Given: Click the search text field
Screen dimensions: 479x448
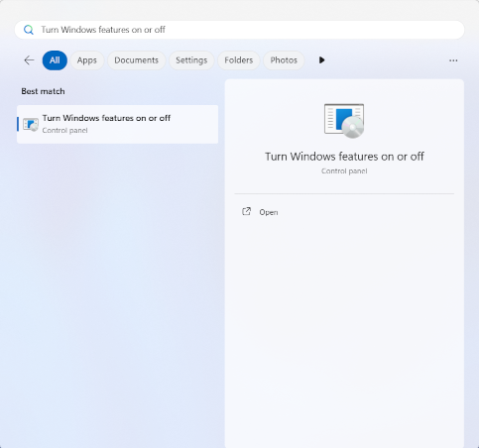Looking at the screenshot, I should 239,30.
